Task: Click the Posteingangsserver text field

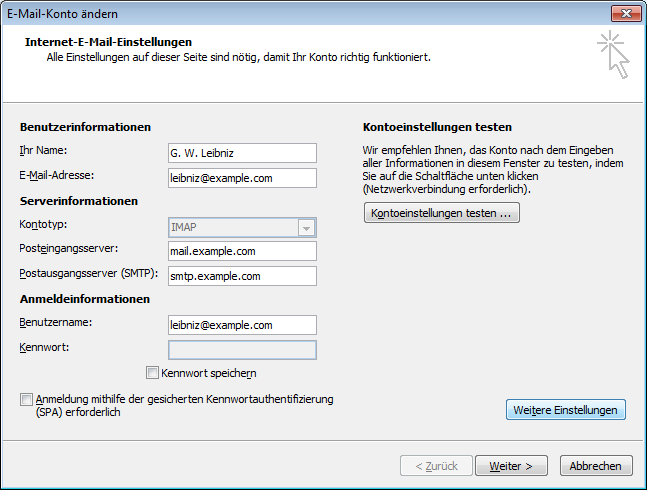Action: 242,251
